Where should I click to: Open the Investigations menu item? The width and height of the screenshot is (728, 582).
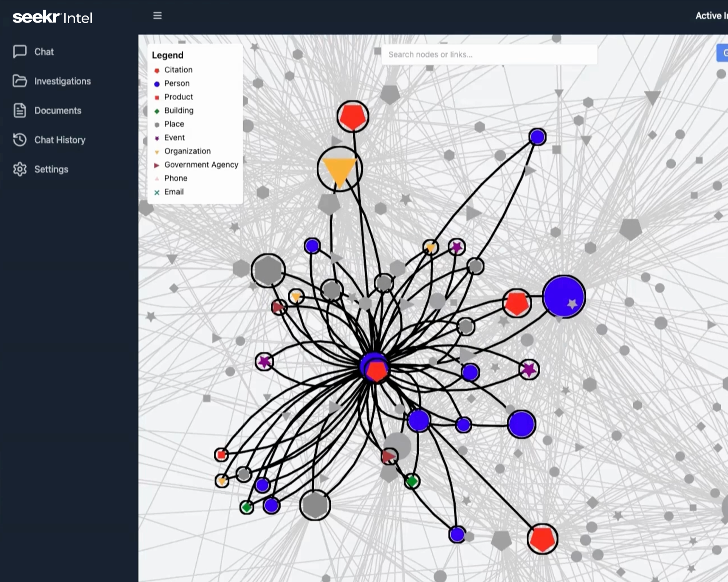(x=62, y=81)
